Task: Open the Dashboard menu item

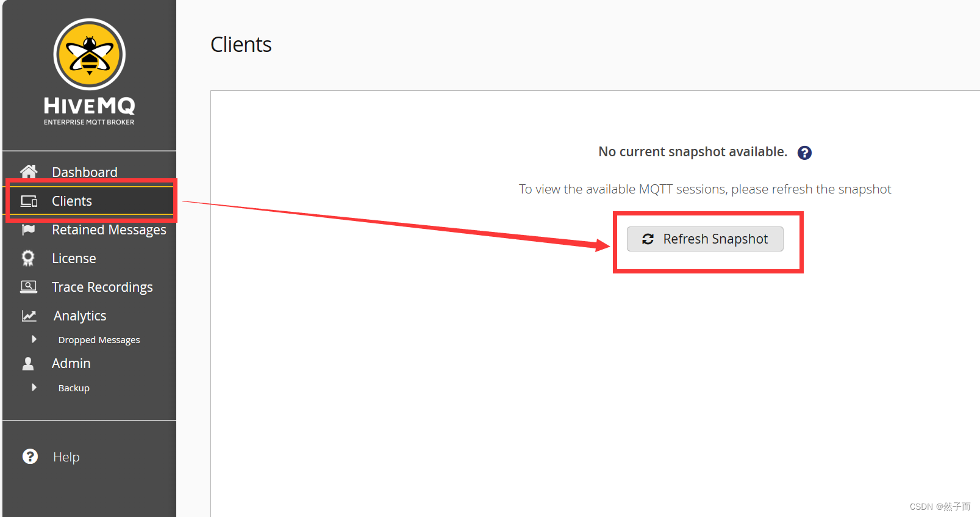Action: tap(85, 172)
